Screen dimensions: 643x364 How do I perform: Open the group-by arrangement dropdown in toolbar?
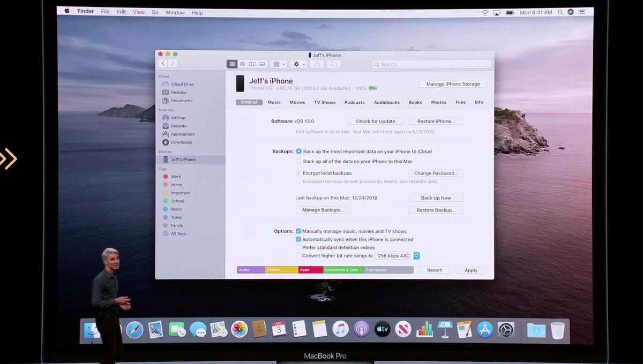point(279,64)
